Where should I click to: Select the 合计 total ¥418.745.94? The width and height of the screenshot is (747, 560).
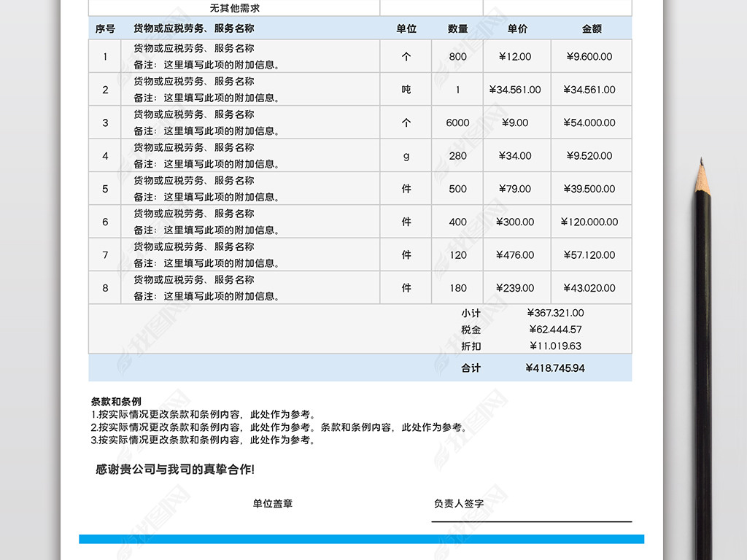coord(555,368)
